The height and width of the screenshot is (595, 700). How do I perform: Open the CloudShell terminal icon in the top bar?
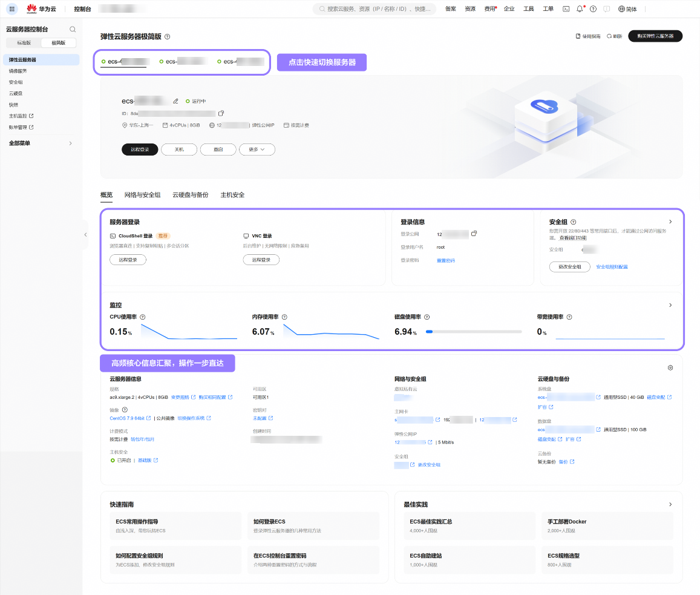pos(566,9)
